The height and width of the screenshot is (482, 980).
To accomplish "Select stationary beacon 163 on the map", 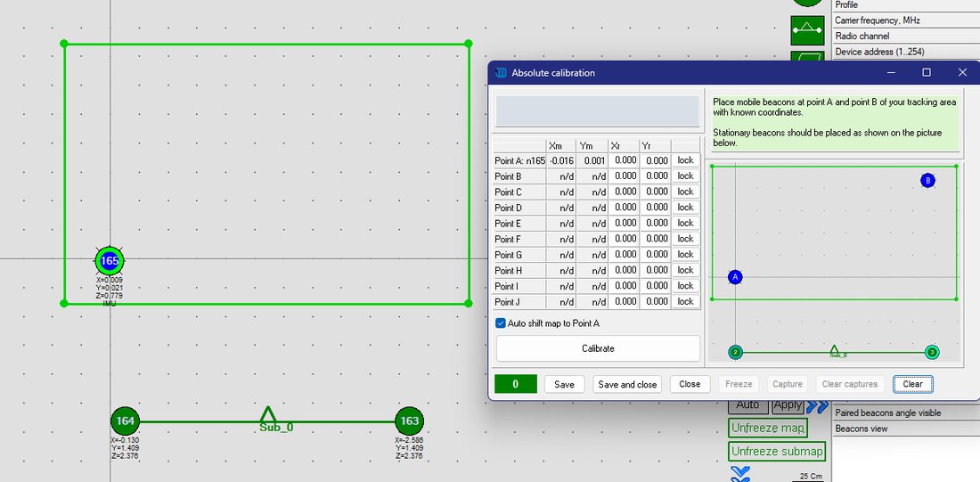I will click(x=410, y=421).
